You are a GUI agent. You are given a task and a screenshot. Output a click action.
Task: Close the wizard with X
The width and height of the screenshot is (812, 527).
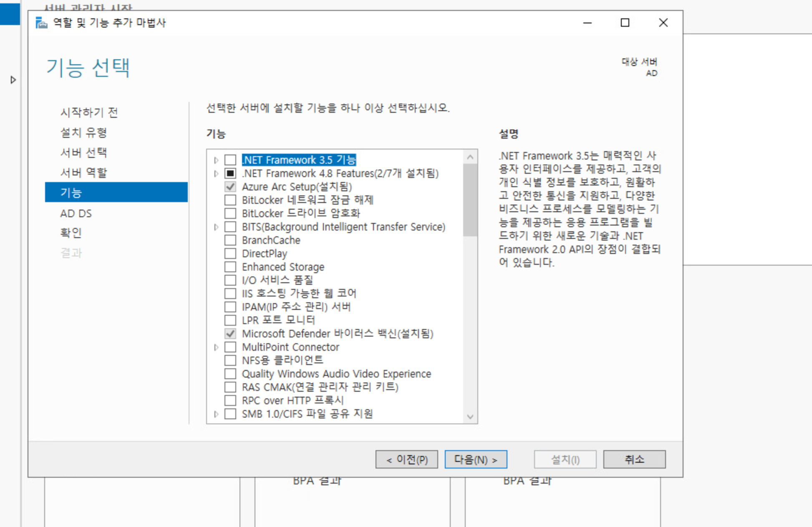tap(663, 23)
